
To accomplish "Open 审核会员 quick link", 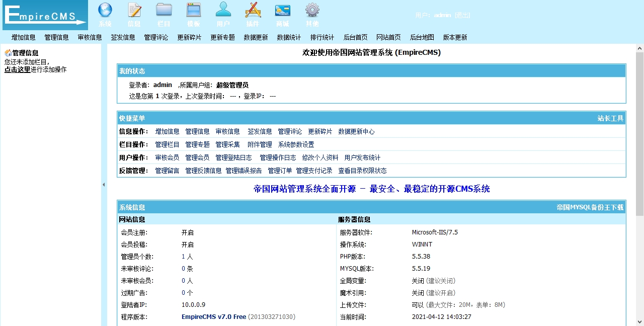I will coord(168,157).
